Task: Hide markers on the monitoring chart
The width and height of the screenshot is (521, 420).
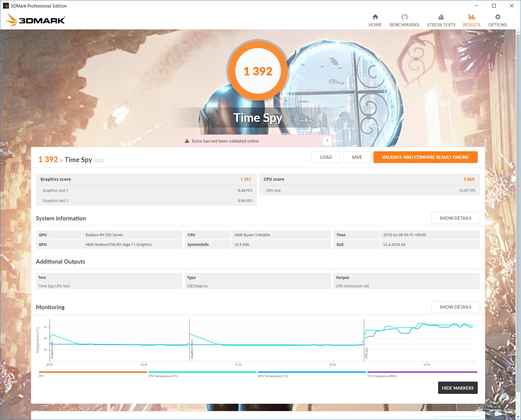Action: 458,388
